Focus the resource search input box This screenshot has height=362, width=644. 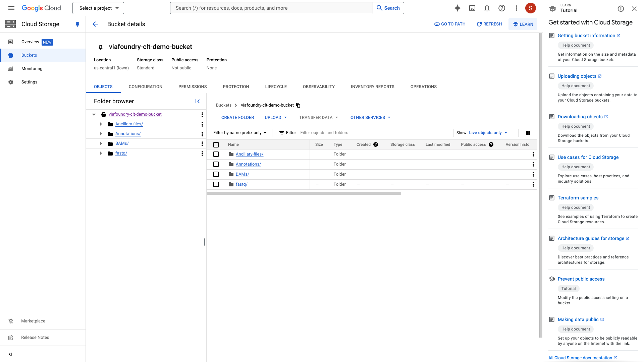[271, 8]
